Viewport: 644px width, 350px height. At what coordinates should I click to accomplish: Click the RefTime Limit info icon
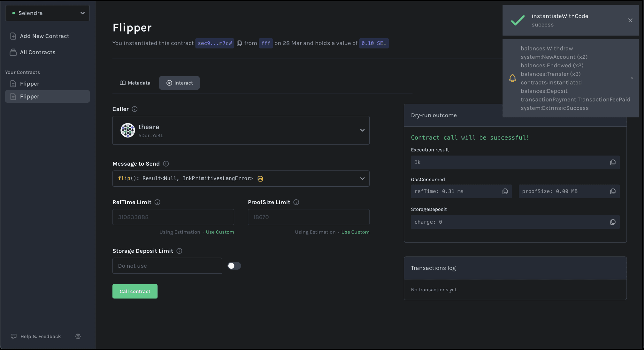coord(157,202)
